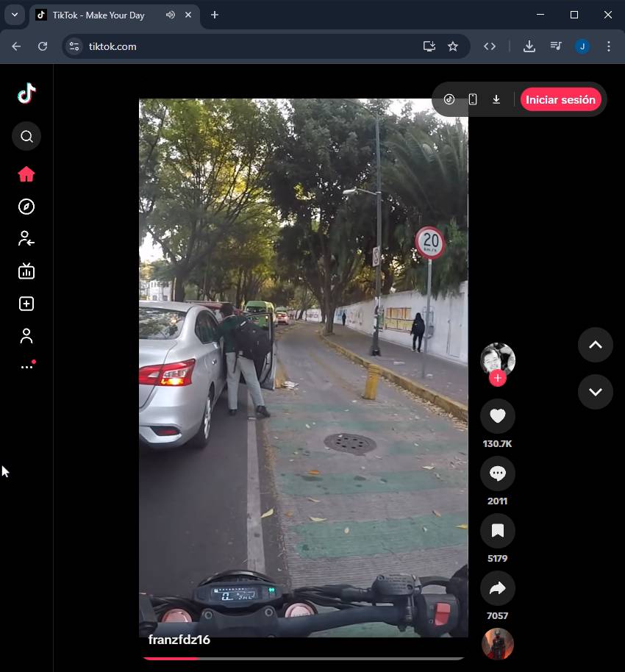Open the Profile icon in sidebar

(x=26, y=336)
